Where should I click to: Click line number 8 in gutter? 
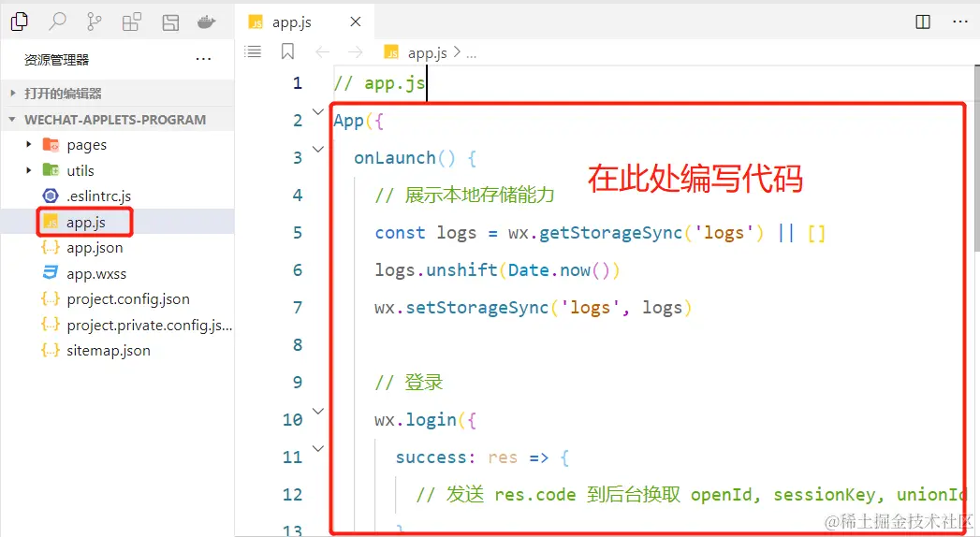click(298, 344)
